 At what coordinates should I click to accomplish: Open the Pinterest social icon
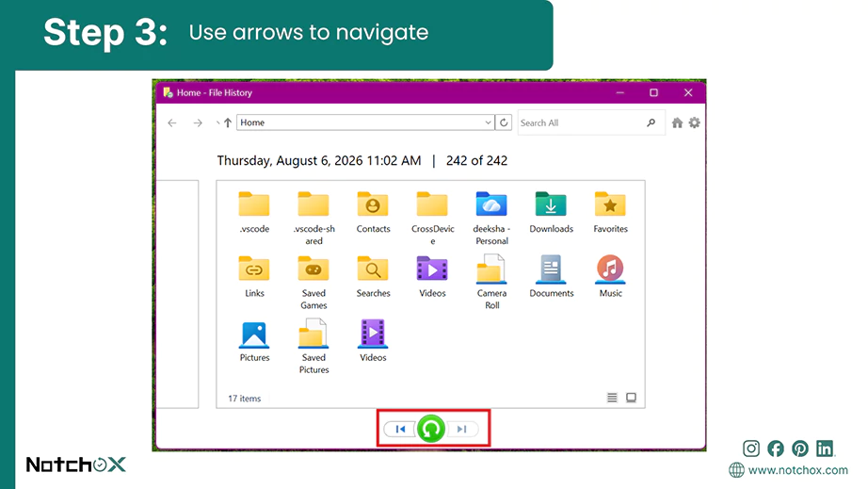[800, 448]
